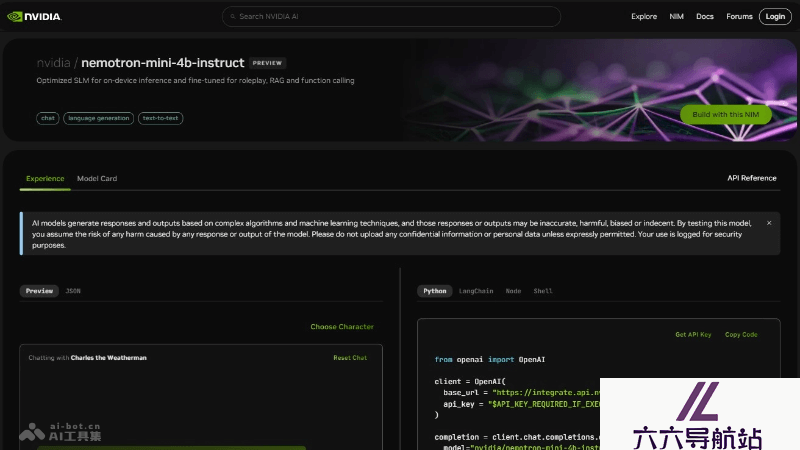800x450 pixels.
Task: Click Get API Key
Action: coord(693,335)
